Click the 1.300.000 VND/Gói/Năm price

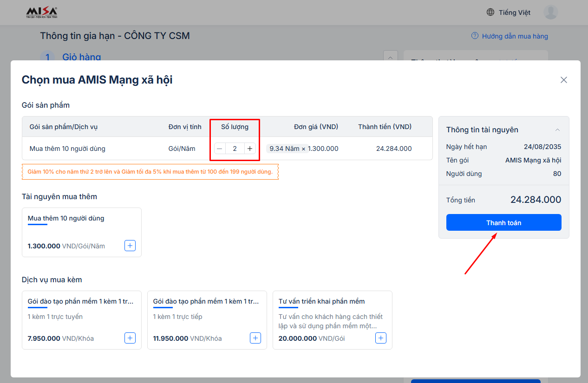[66, 246]
